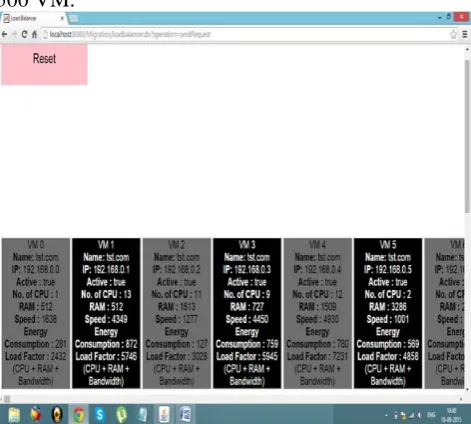This screenshot has width=471, height=424.
Task: Select the VM 2 card heading
Action: point(176,245)
